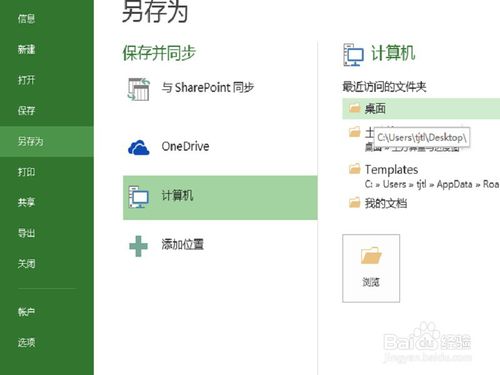The width and height of the screenshot is (500, 375).
Task: Open 导出 from the sidebar
Action: [26, 233]
